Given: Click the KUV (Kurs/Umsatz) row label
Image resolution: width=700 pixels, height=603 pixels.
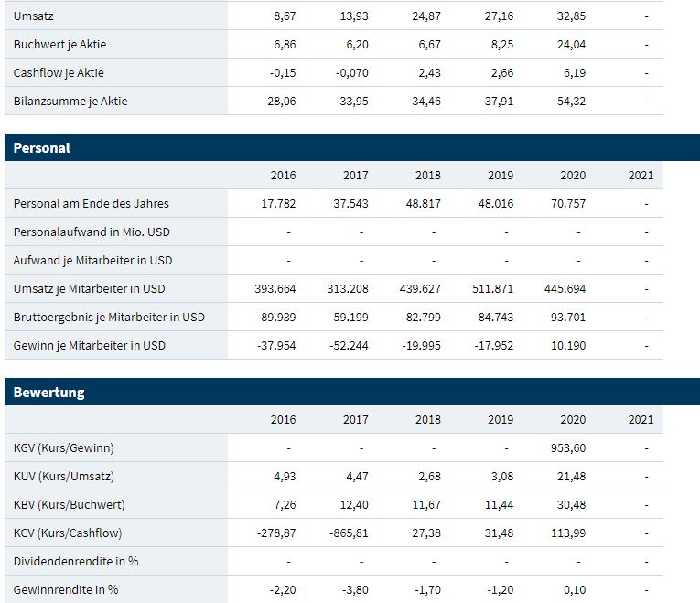Looking at the screenshot, I should (64, 476).
